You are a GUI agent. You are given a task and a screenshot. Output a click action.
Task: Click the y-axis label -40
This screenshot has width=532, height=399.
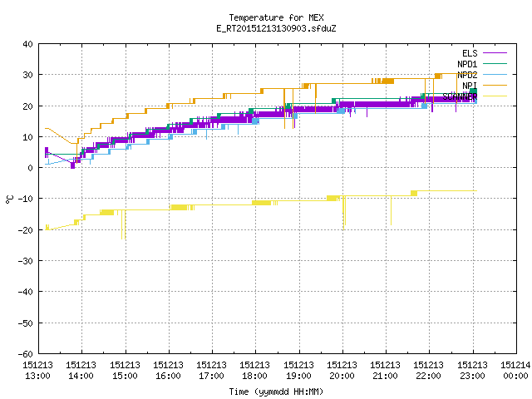(x=26, y=292)
